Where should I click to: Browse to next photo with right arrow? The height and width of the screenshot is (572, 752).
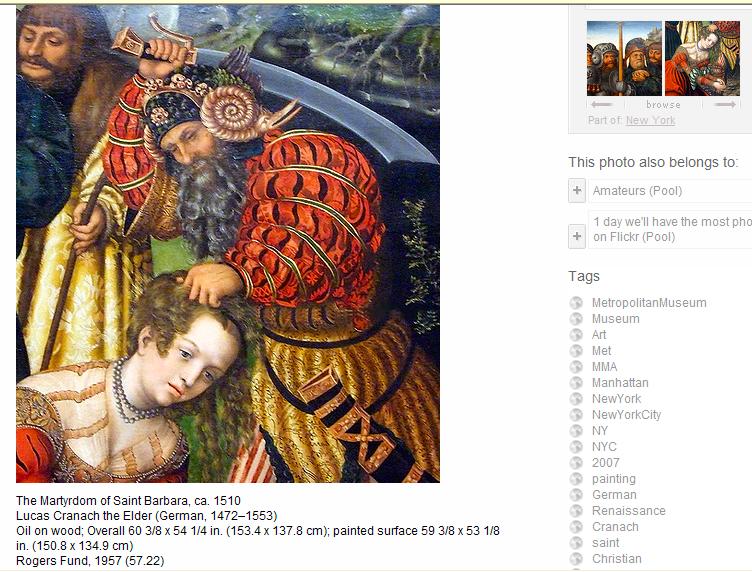(725, 105)
